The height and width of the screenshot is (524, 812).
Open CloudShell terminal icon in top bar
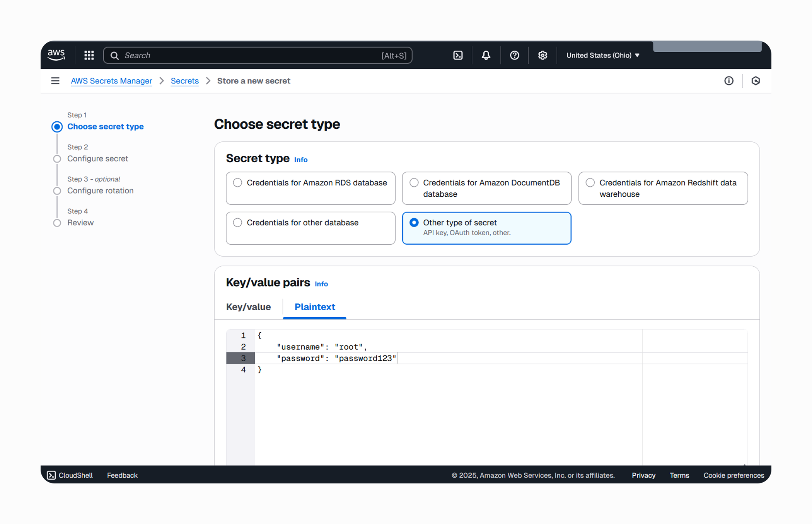pos(458,55)
